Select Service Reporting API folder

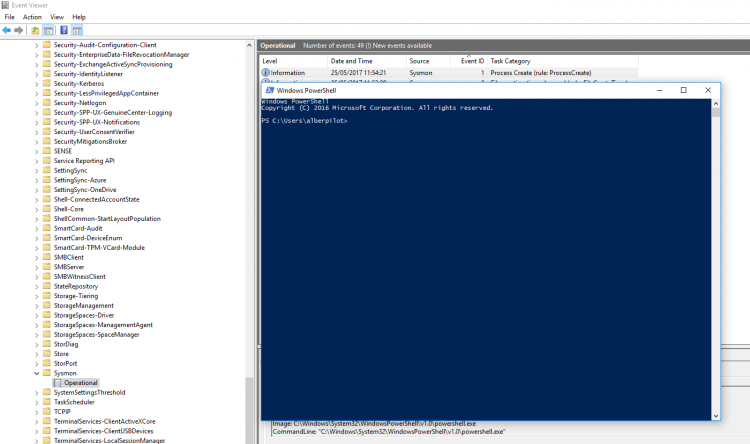tap(84, 161)
